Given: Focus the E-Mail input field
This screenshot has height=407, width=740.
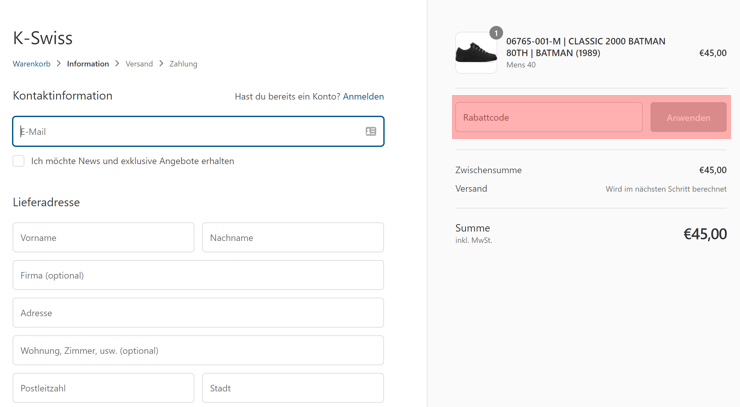Looking at the screenshot, I should pos(198,131).
